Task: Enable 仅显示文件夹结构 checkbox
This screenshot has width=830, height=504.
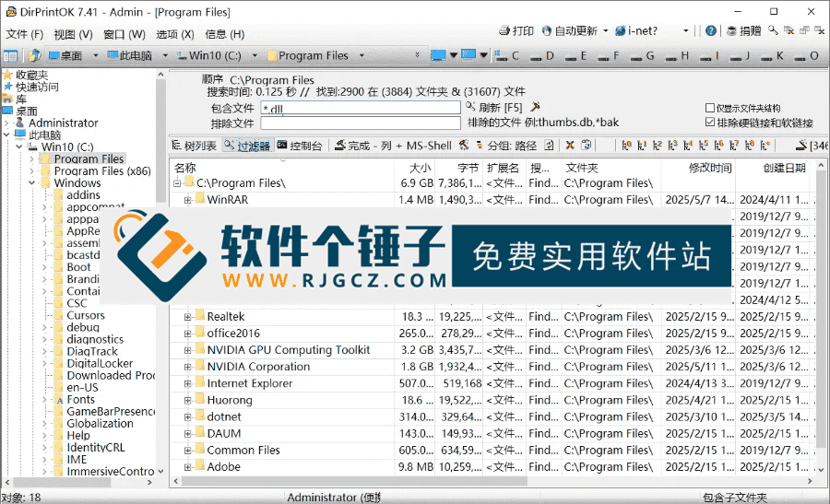Action: [x=710, y=108]
